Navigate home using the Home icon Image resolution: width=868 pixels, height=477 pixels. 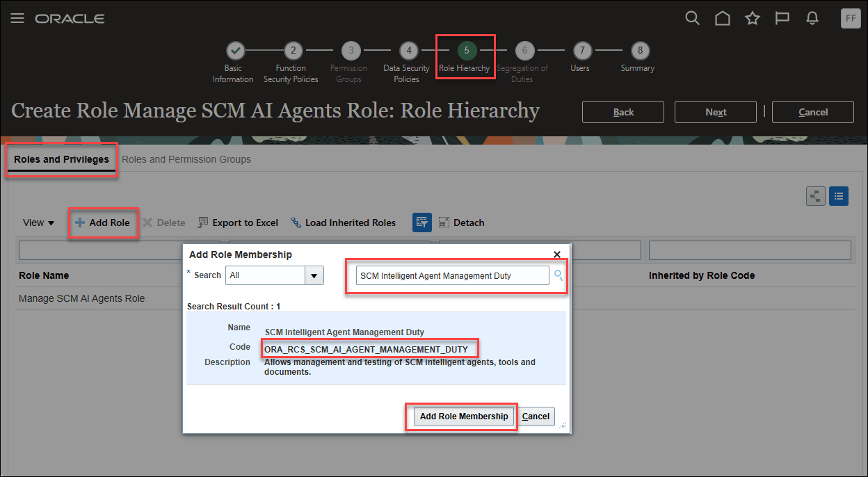pos(722,18)
